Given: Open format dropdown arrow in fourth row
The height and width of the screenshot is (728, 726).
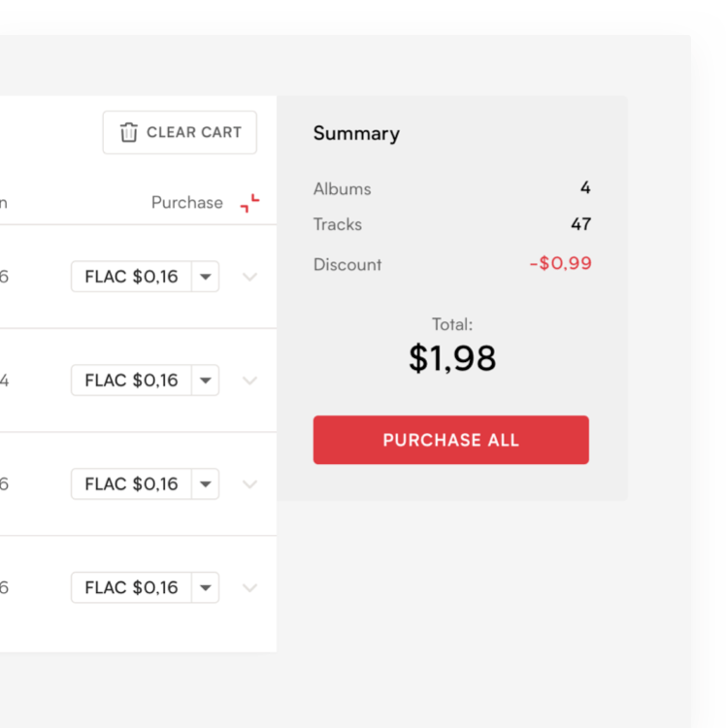Looking at the screenshot, I should [205, 588].
